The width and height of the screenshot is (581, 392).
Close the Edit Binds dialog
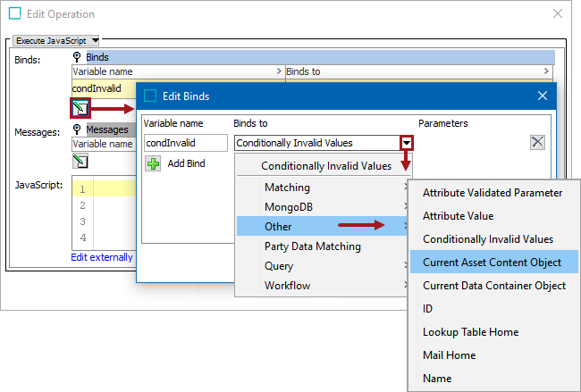(x=542, y=96)
